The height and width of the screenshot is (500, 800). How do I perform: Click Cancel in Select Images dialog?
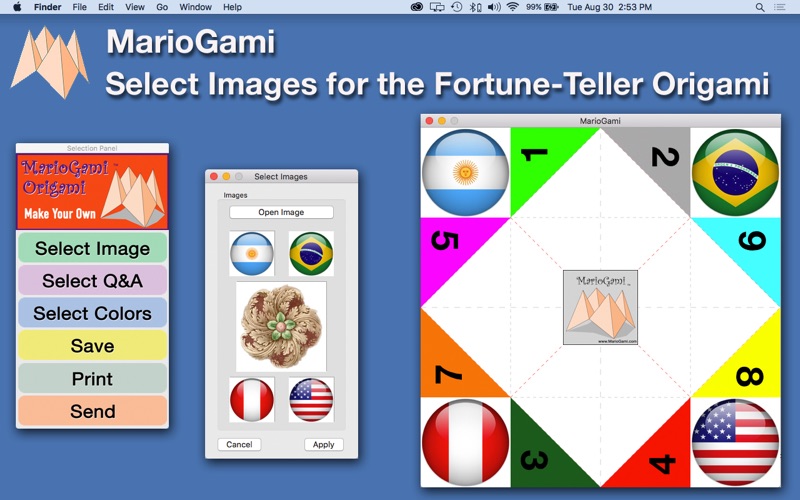239,444
